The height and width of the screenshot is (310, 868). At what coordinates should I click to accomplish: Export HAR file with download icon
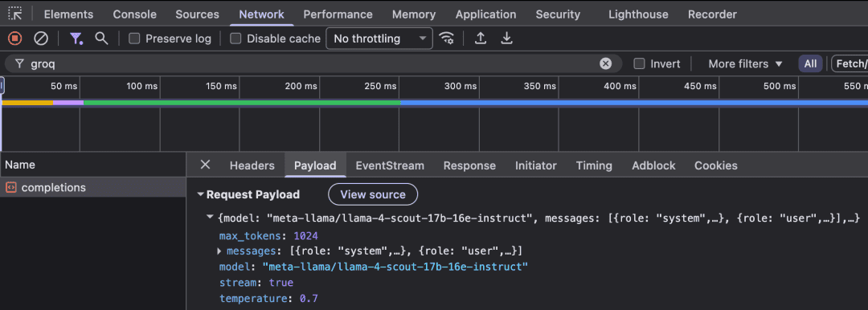click(x=506, y=39)
